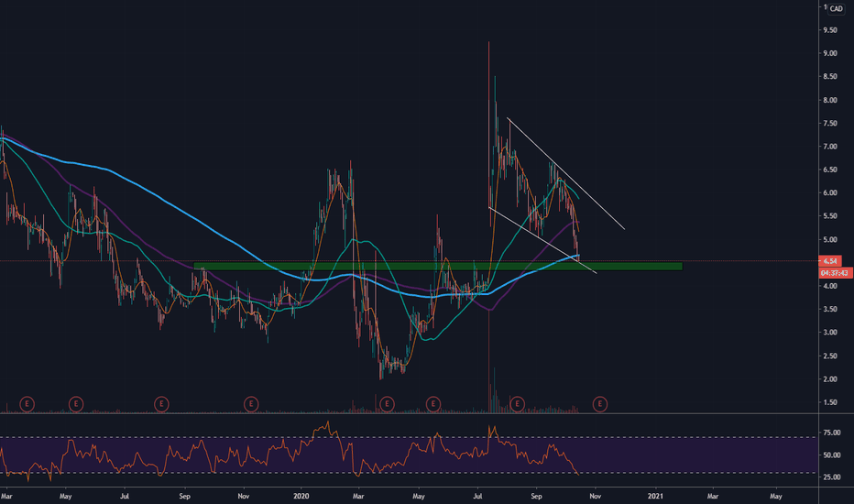The height and width of the screenshot is (504, 854).
Task: Open the August 2020 earnings marker
Action: [517, 404]
